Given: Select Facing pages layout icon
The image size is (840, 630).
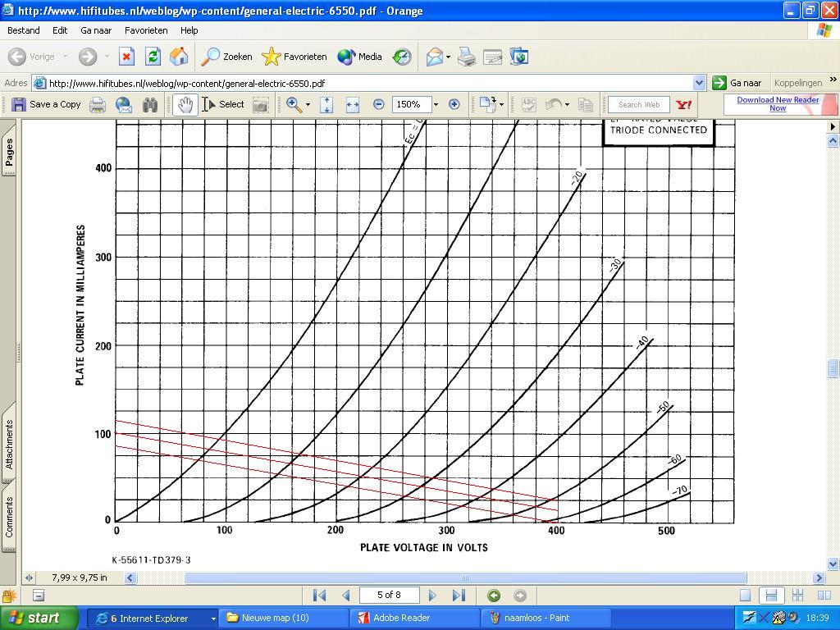Looking at the screenshot, I should tap(824, 596).
